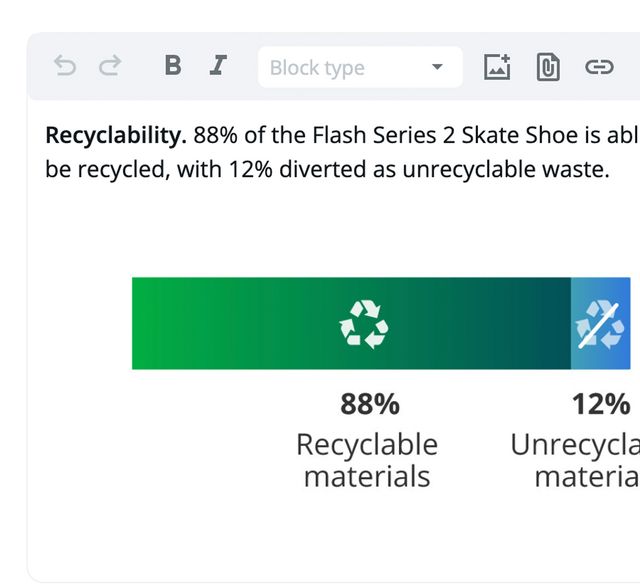The width and height of the screenshot is (640, 585).
Task: Click the undo arrow icon
Action: point(65,67)
